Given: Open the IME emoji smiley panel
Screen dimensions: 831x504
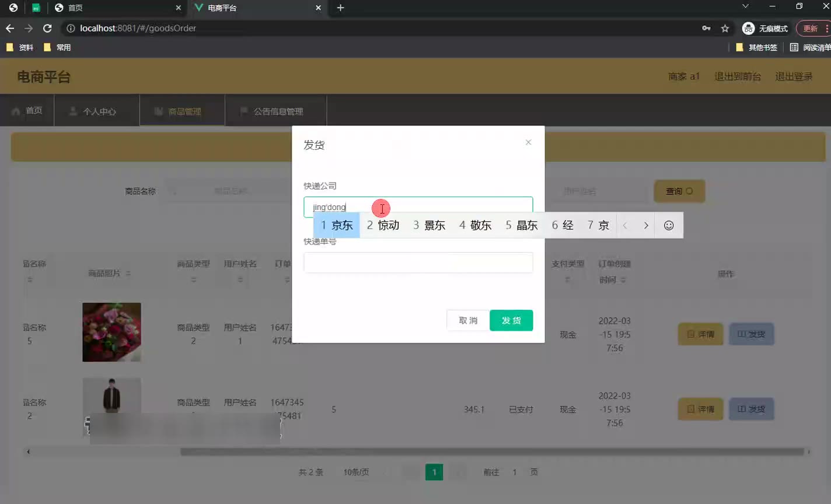Looking at the screenshot, I should coord(669,226).
